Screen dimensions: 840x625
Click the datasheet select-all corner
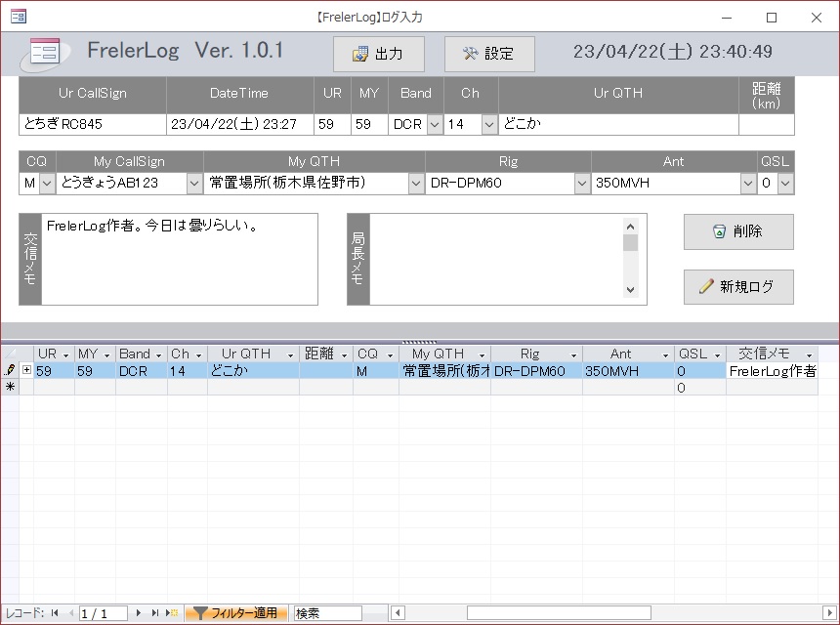tap(10, 354)
